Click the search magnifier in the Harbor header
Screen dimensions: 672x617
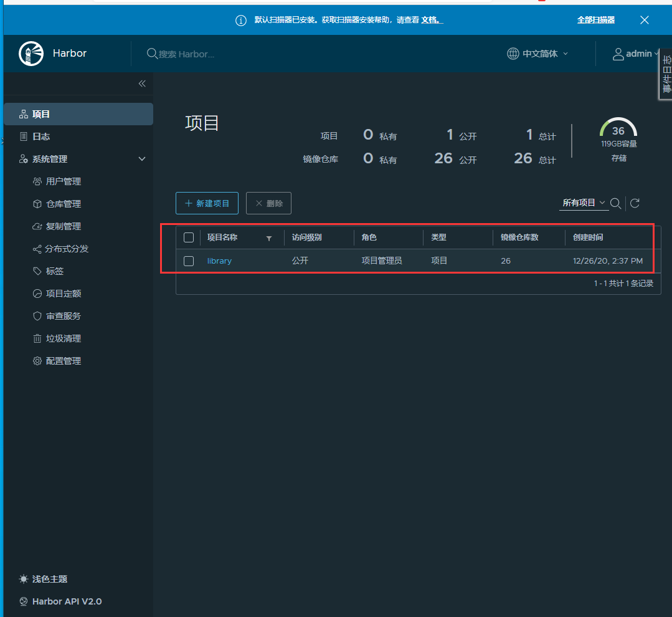pyautogui.click(x=152, y=54)
